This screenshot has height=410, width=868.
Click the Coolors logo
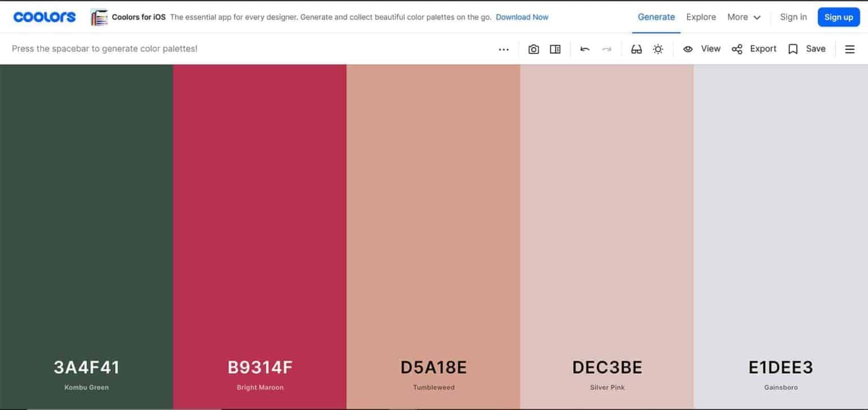44,16
